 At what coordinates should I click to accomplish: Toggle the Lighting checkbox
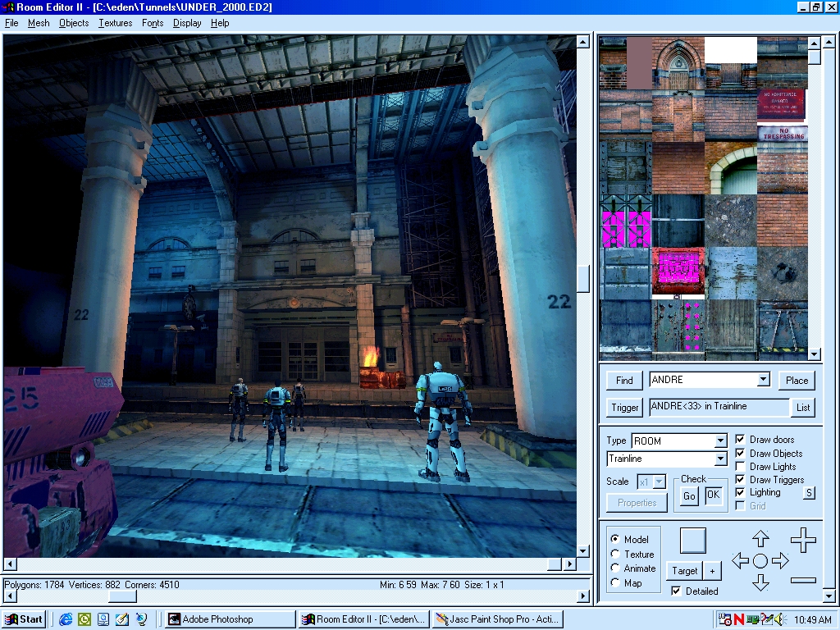pyautogui.click(x=740, y=492)
